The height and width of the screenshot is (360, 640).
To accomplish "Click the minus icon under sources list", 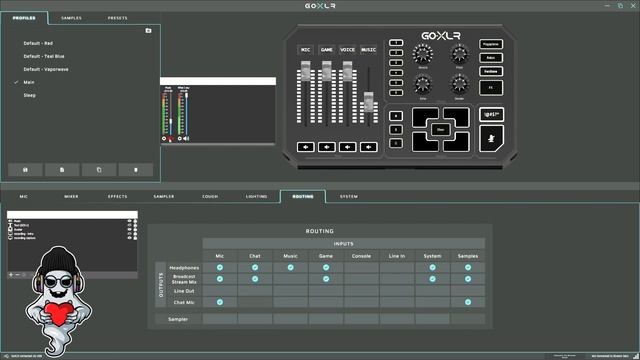I will coord(18,275).
